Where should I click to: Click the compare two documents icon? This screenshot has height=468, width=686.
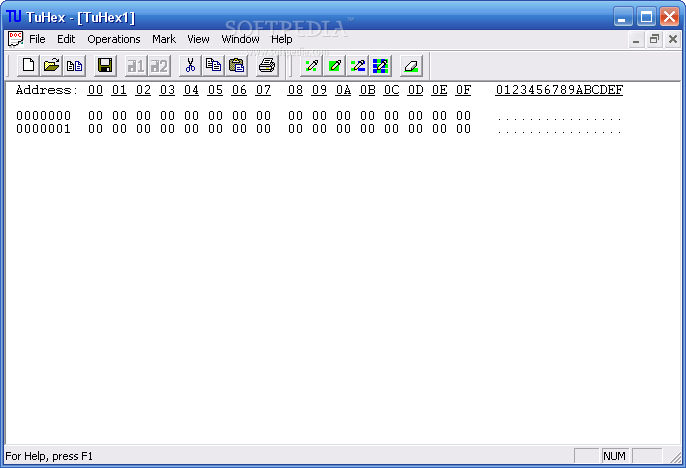click(74, 66)
